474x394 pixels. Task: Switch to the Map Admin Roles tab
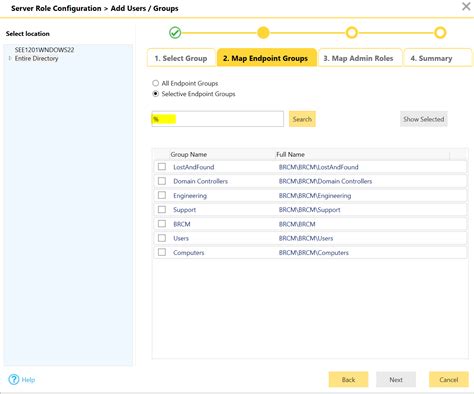pyautogui.click(x=359, y=58)
